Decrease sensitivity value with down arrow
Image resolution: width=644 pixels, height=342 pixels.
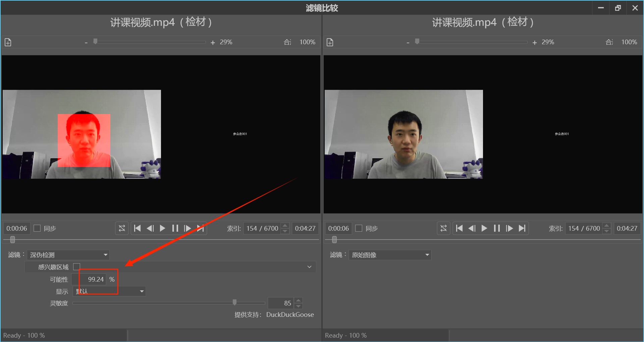click(298, 305)
